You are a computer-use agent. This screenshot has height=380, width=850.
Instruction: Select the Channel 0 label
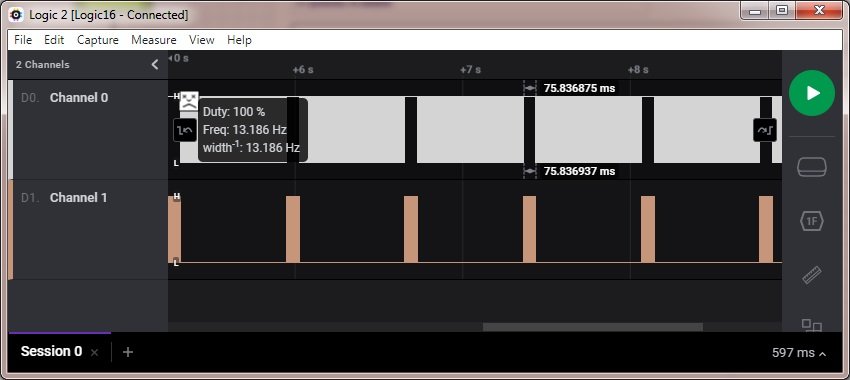[79, 98]
